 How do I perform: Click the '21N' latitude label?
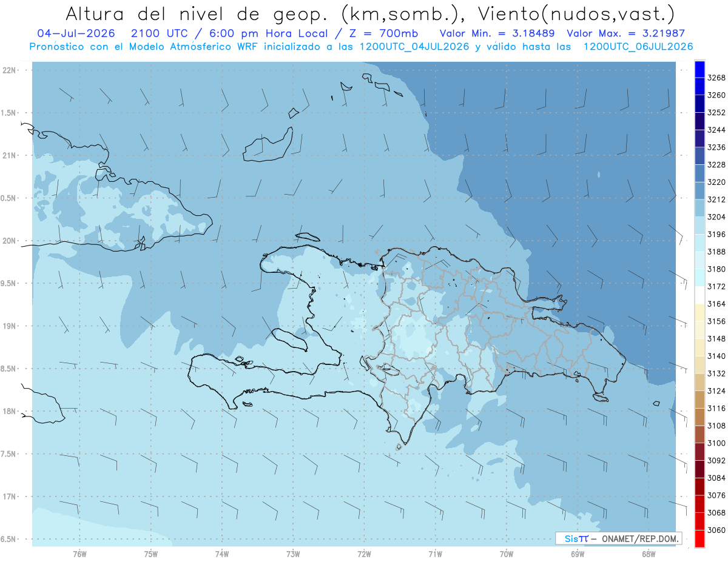click(9, 155)
